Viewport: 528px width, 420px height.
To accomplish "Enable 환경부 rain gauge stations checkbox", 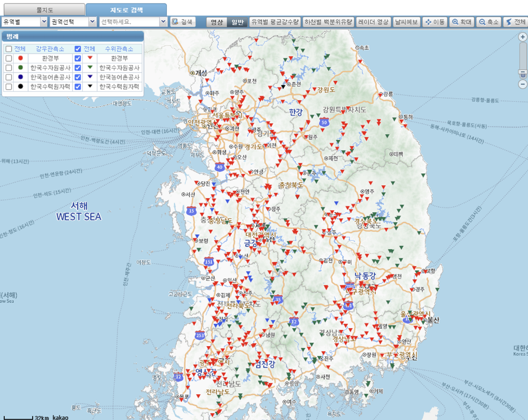I will 9,58.
